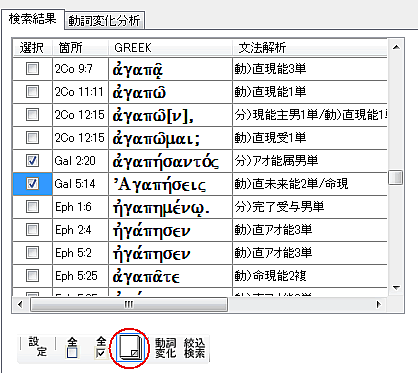Select the Eph 5:25 reference cell
This screenshot has width=419, height=374.
pos(80,276)
